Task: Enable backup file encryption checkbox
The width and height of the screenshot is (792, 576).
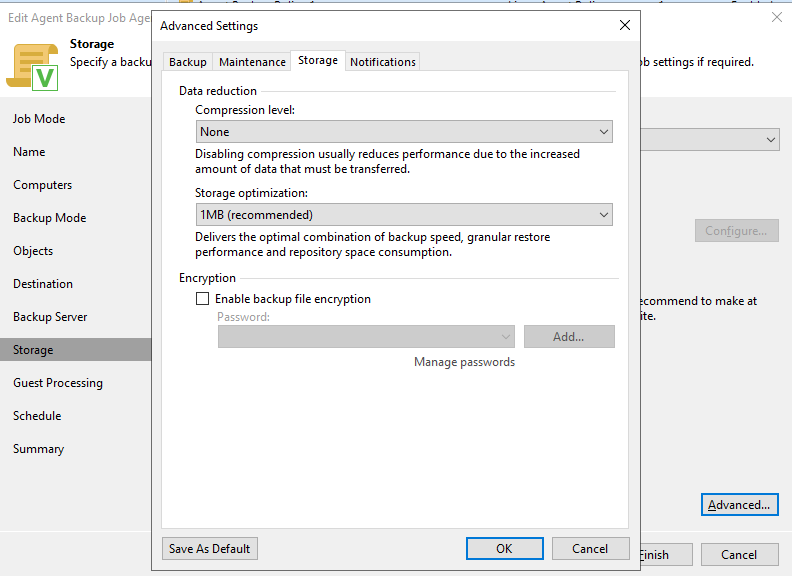Action: coord(203,299)
